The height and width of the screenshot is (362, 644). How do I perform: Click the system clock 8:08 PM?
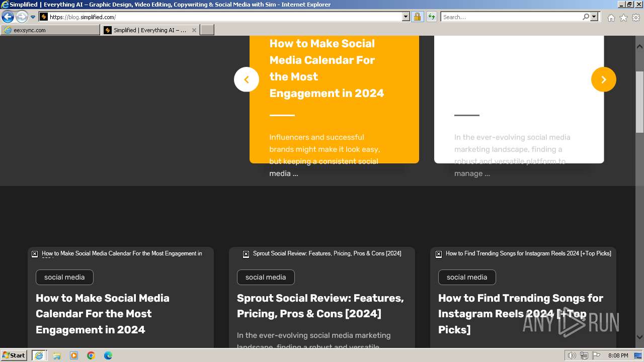point(618,355)
